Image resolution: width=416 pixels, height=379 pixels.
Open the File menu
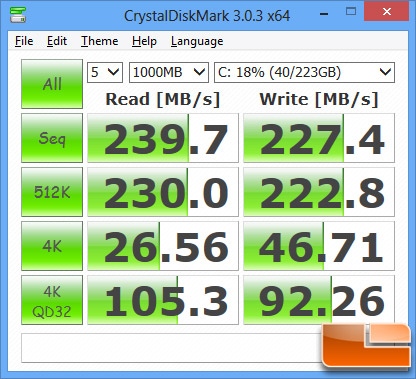24,41
